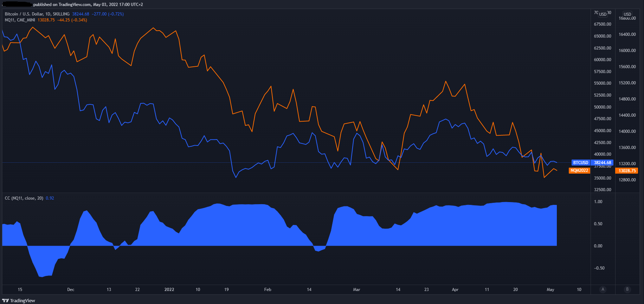Click the 1.00 mark on the correlation scale
This screenshot has width=644, height=304.
point(598,202)
